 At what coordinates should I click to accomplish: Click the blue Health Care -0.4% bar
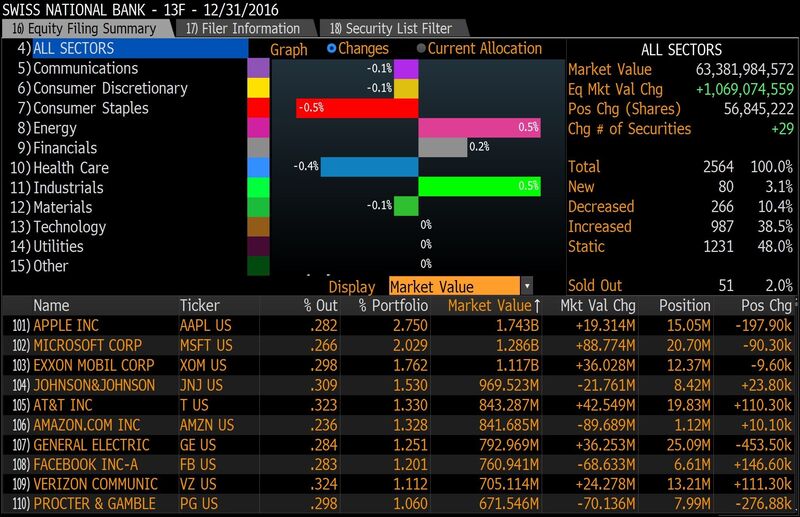[369, 167]
